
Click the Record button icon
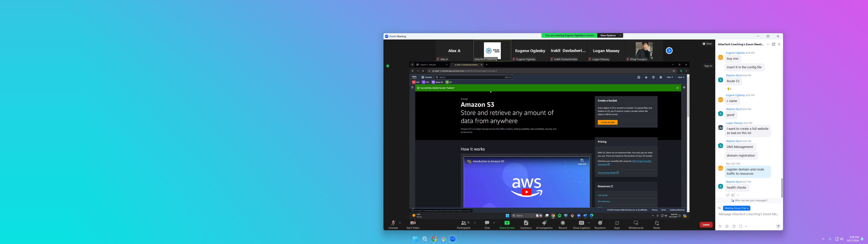[563, 223]
